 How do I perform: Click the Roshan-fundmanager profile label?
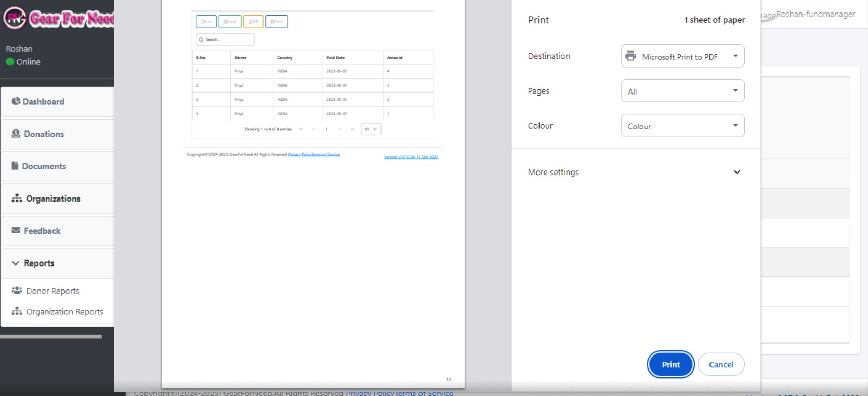816,14
